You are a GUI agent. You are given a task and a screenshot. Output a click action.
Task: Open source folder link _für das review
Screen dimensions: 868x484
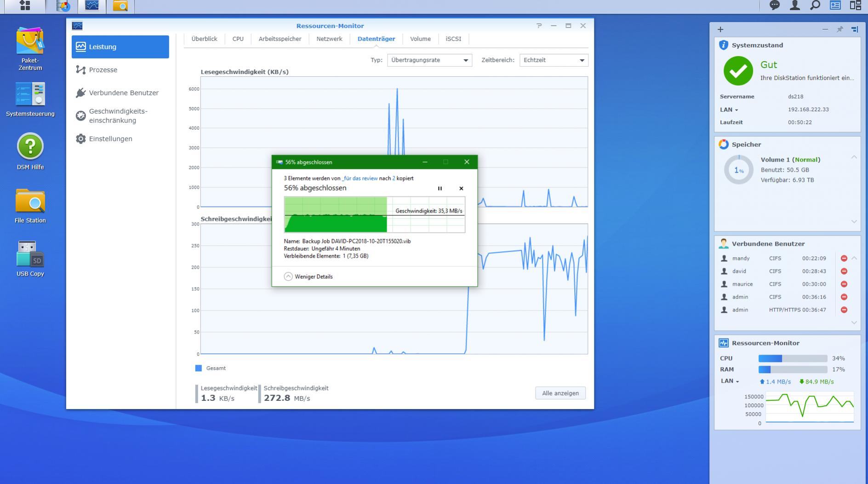pos(360,178)
